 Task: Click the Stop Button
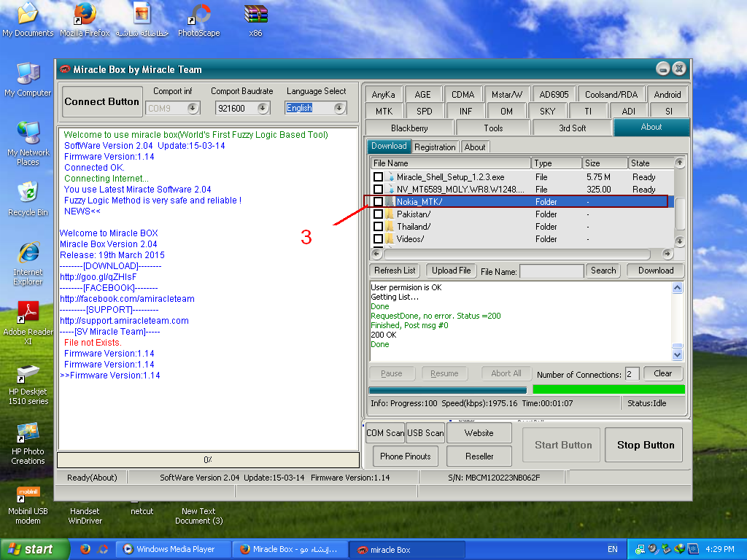coord(646,445)
